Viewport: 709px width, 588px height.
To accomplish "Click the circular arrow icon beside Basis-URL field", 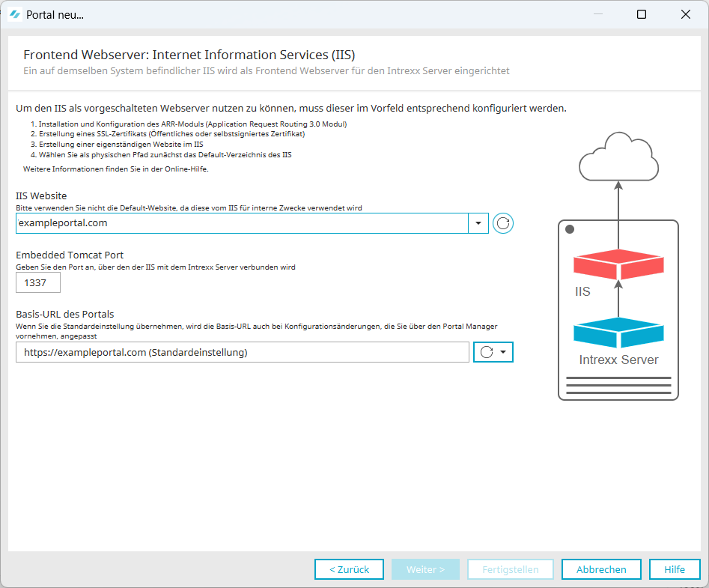I will coord(487,352).
